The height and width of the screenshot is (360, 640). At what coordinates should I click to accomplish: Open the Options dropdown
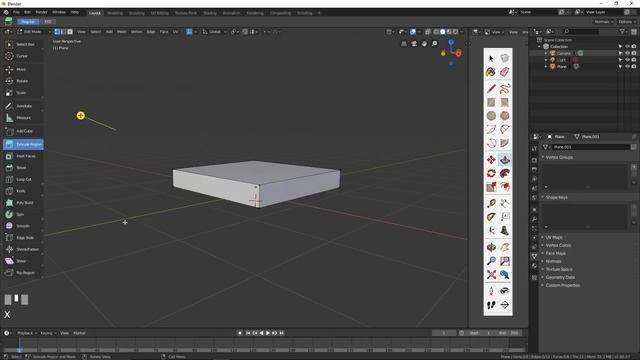[x=627, y=22]
